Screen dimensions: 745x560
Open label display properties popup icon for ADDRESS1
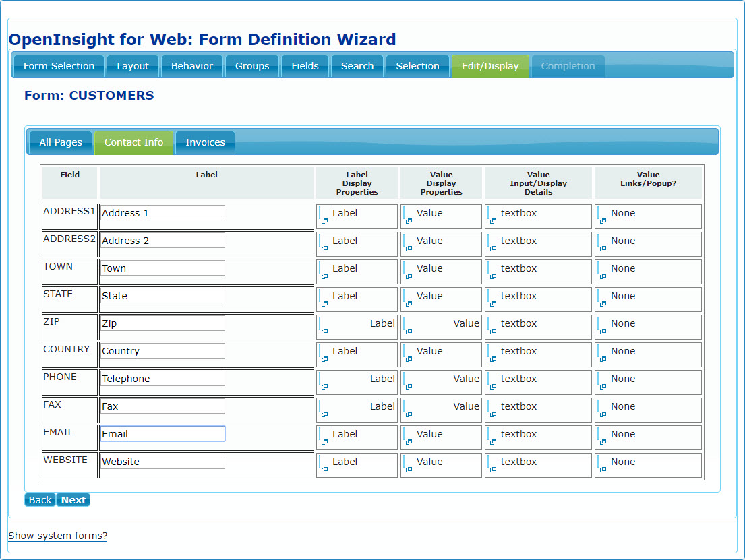point(324,221)
